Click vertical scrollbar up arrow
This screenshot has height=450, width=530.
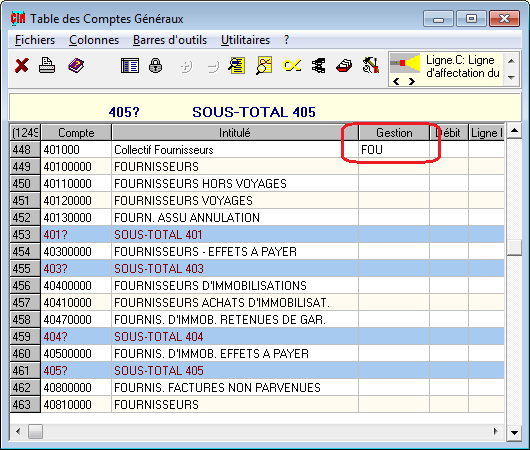pyautogui.click(x=514, y=131)
